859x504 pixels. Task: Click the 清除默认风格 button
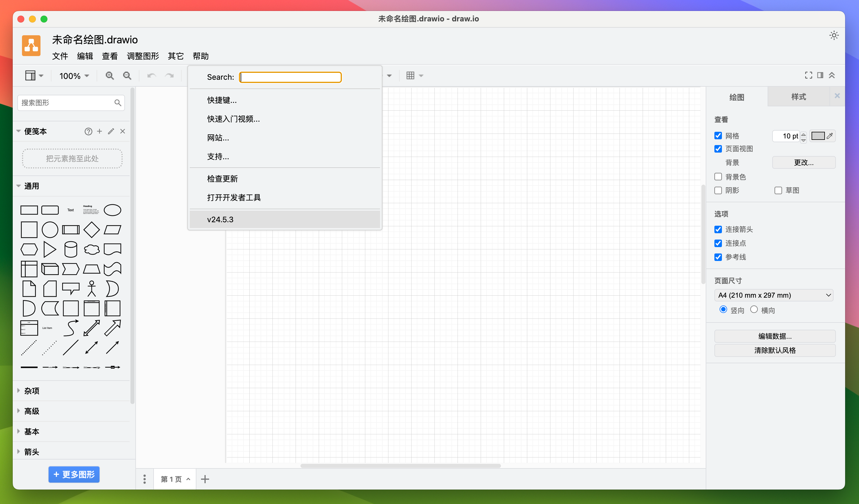[775, 351]
